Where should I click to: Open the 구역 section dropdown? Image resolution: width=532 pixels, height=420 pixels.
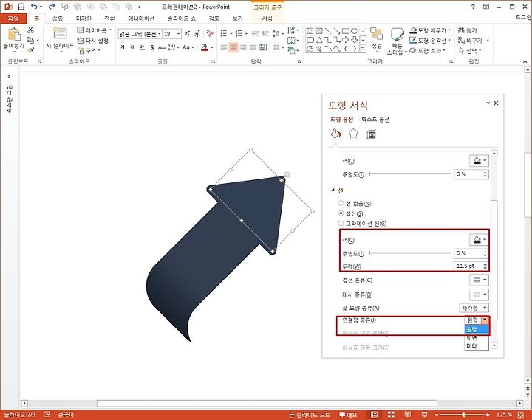coord(89,50)
